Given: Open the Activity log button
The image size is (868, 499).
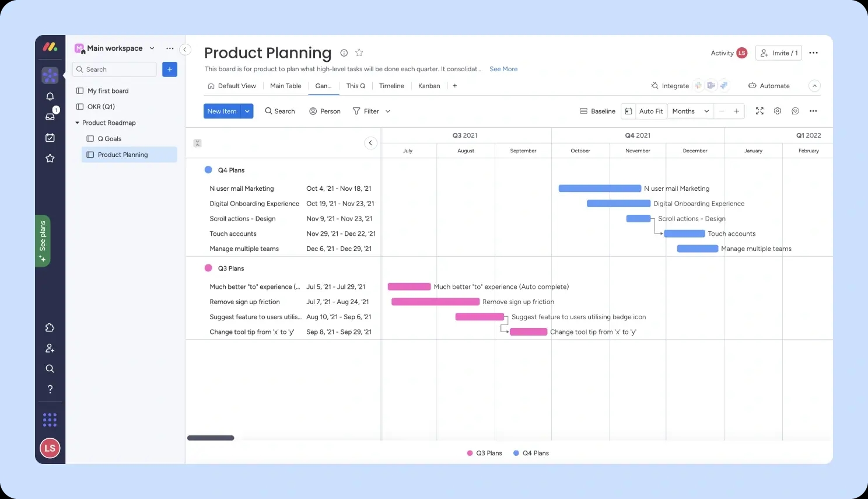Looking at the screenshot, I should tap(729, 53).
